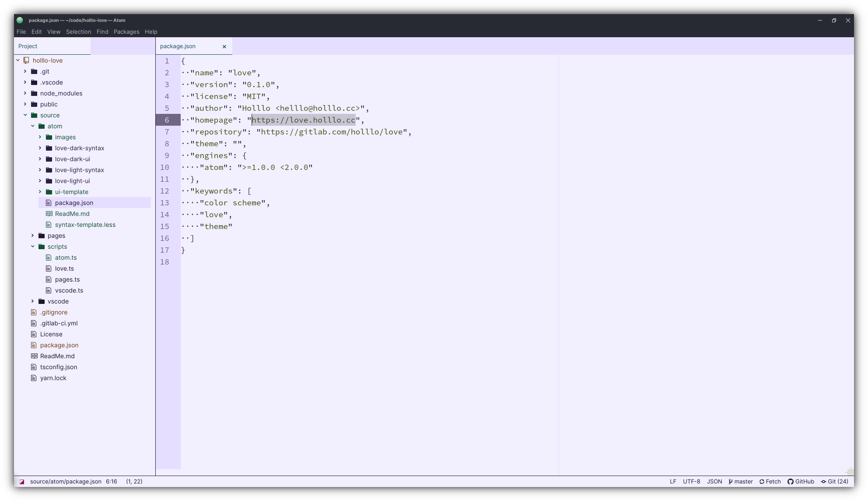Click the scripts folder icon
868x501 pixels.
coord(42,247)
